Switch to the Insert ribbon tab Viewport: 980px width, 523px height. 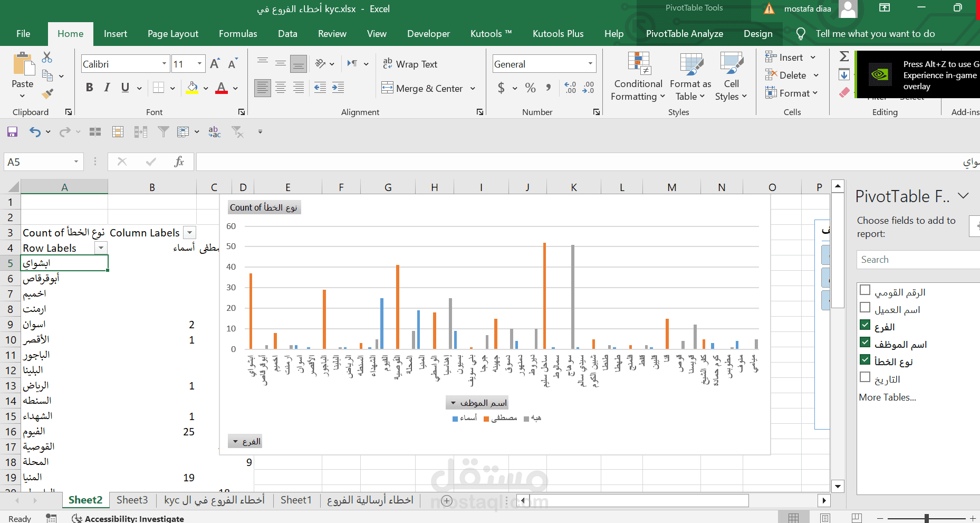(x=116, y=34)
